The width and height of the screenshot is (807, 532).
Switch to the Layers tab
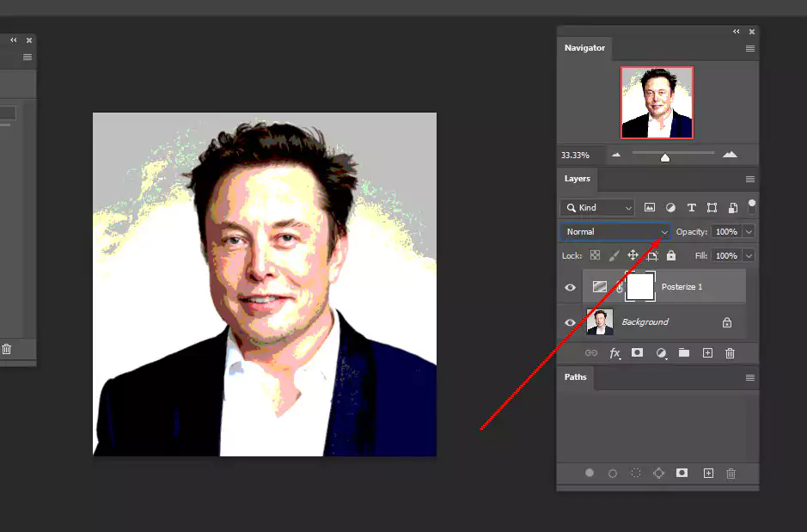pos(577,179)
